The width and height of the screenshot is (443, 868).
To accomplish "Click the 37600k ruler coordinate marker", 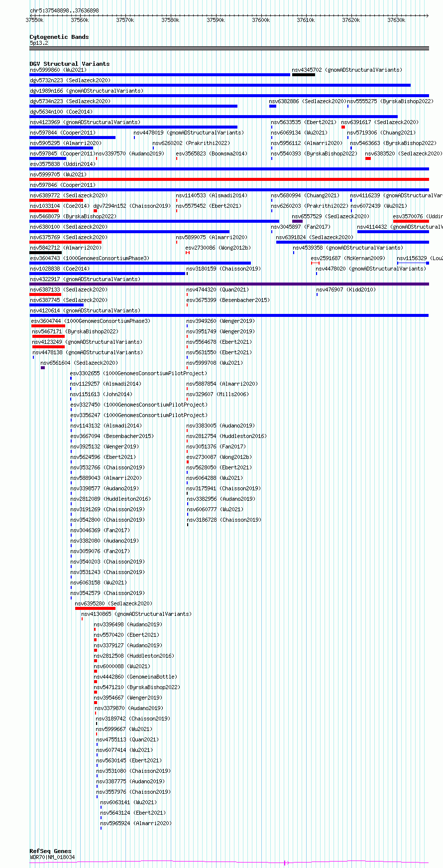I will click(261, 20).
